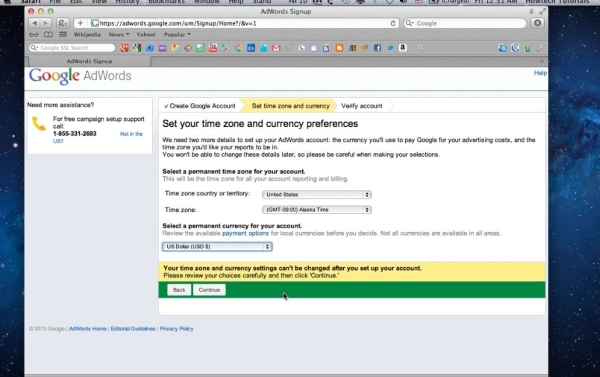The image size is (600, 377).
Task: Go back with Safari's back arrow
Action: click(x=35, y=23)
